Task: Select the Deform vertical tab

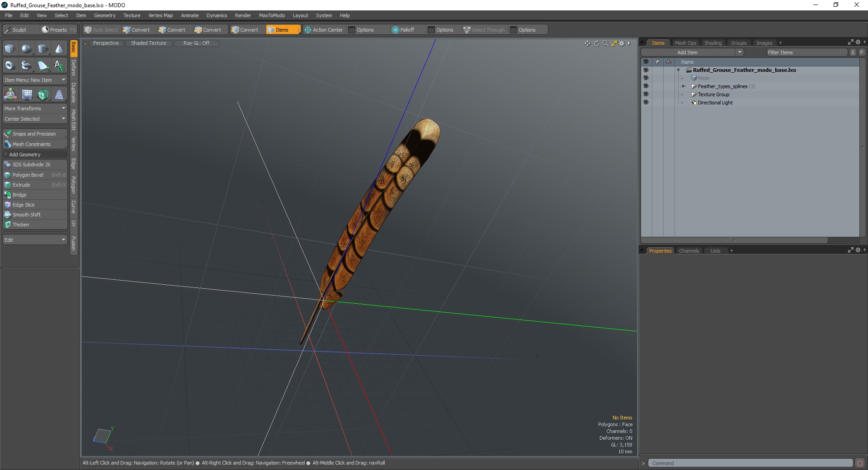Action: [74, 68]
